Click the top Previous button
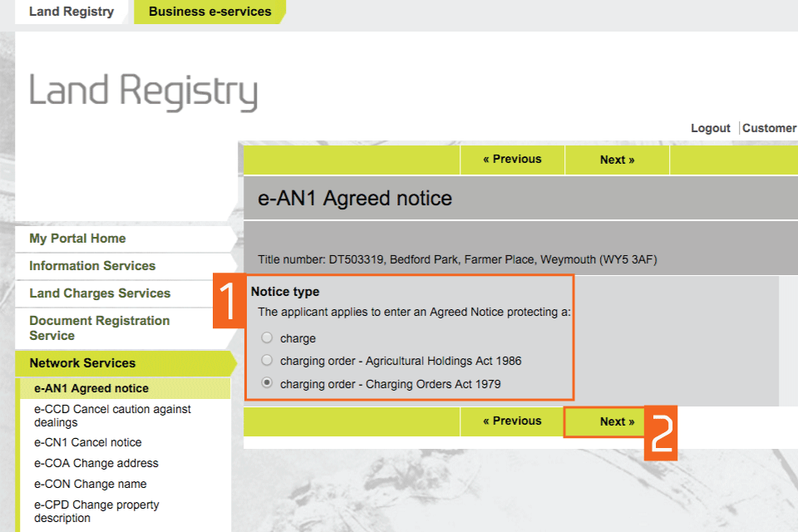This screenshot has width=798, height=532. (x=512, y=160)
